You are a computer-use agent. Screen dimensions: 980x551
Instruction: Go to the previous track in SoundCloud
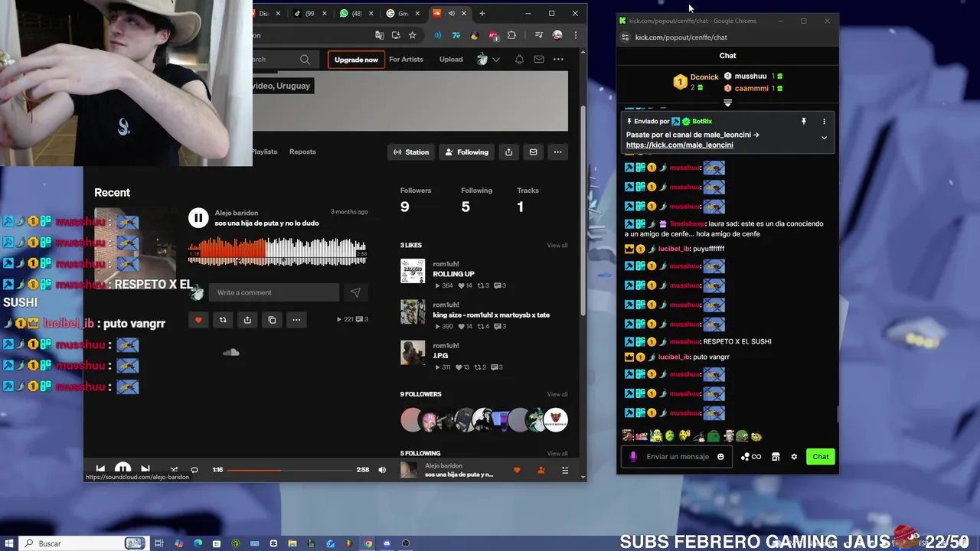tap(100, 469)
